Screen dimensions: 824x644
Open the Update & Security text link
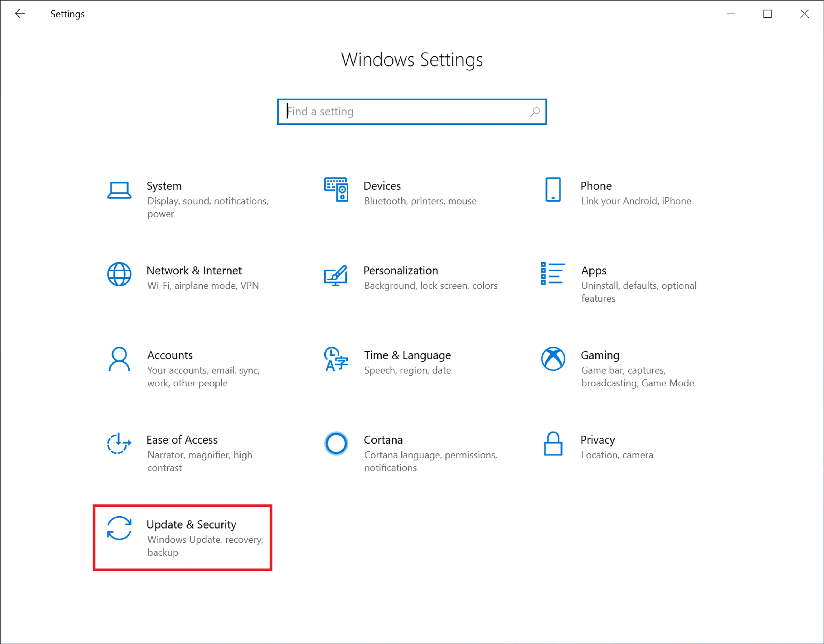coord(191,524)
